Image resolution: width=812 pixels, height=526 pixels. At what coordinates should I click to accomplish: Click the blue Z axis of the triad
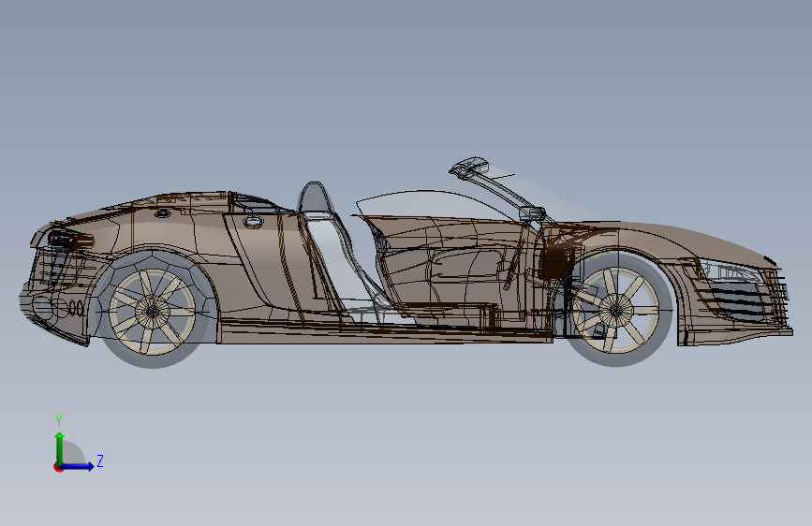pyautogui.click(x=79, y=466)
